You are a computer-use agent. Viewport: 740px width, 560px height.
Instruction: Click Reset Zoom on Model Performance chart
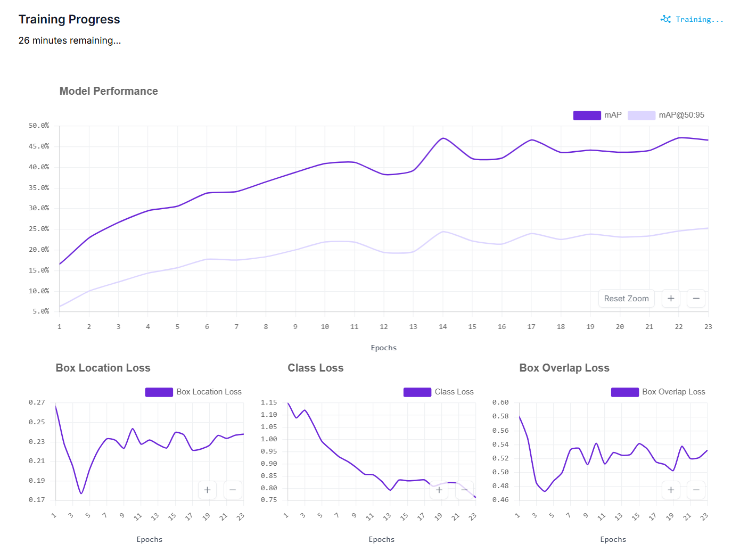pyautogui.click(x=626, y=299)
